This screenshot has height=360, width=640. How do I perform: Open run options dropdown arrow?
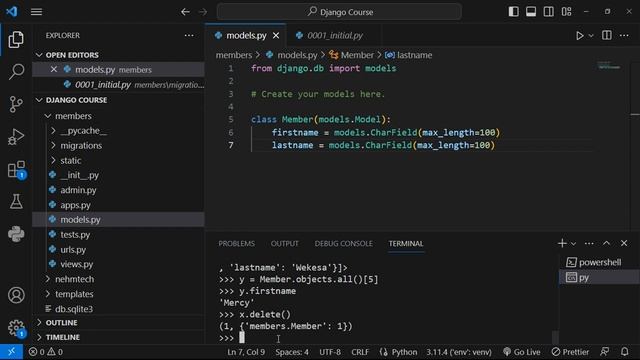coord(591,36)
